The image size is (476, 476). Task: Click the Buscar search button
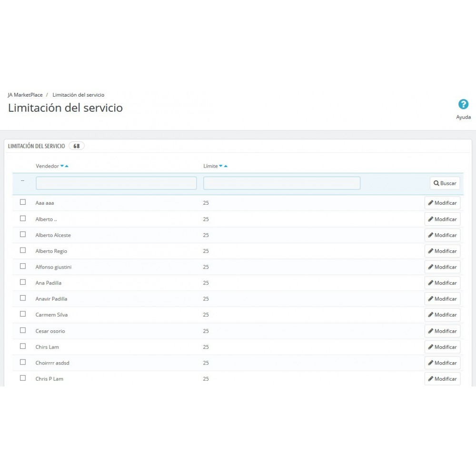[445, 183]
